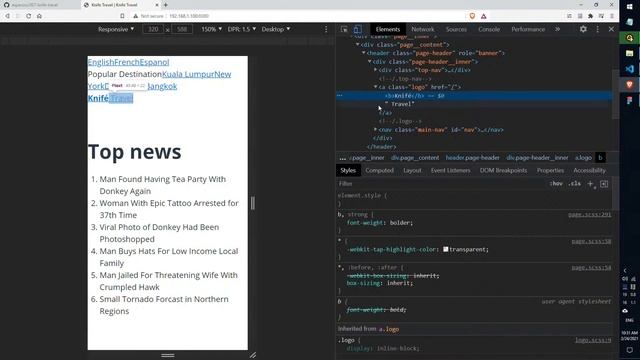
Task: Open the page.scss:291 source link
Action: [x=589, y=214]
